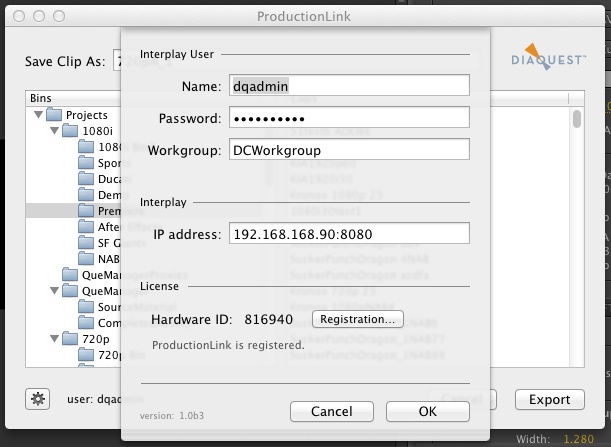Screen dimensions: 611x447
Task: Open settings with the gear icon
Action: pos(37,399)
